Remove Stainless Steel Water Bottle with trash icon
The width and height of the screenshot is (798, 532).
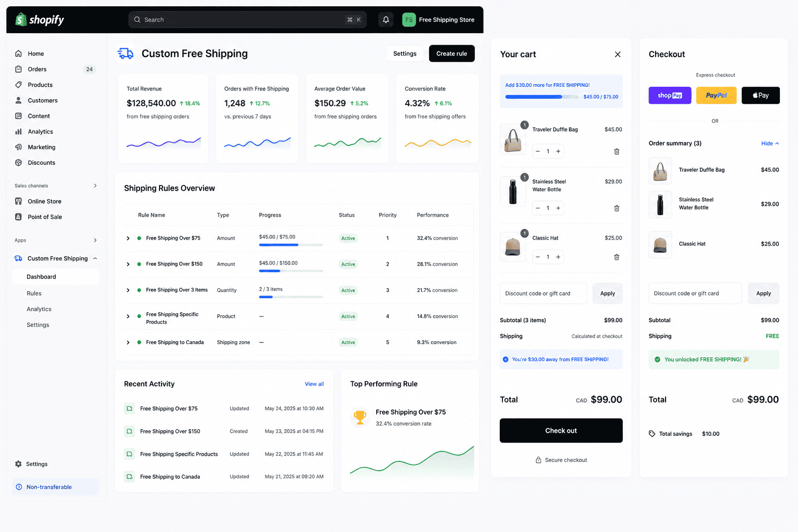(x=617, y=208)
